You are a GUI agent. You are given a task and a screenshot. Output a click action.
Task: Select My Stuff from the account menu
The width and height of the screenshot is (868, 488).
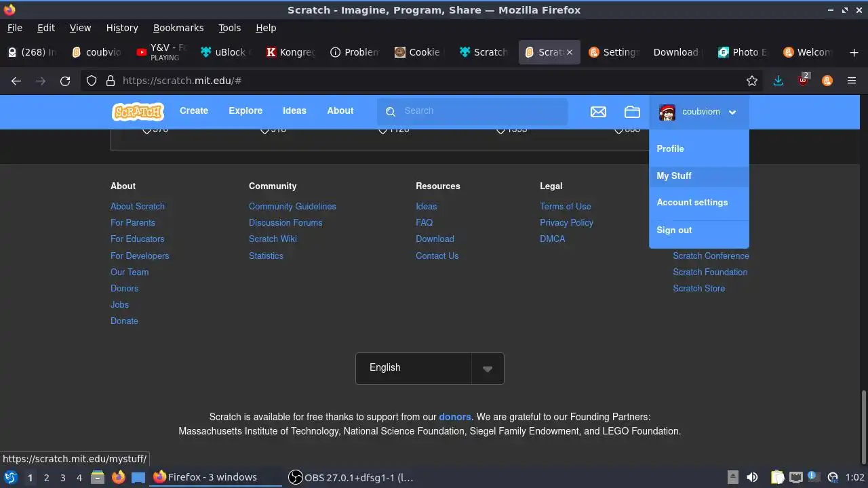pyautogui.click(x=699, y=176)
